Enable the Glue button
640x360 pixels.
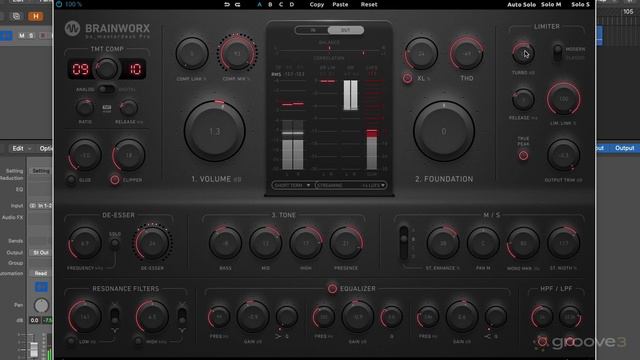point(71,180)
